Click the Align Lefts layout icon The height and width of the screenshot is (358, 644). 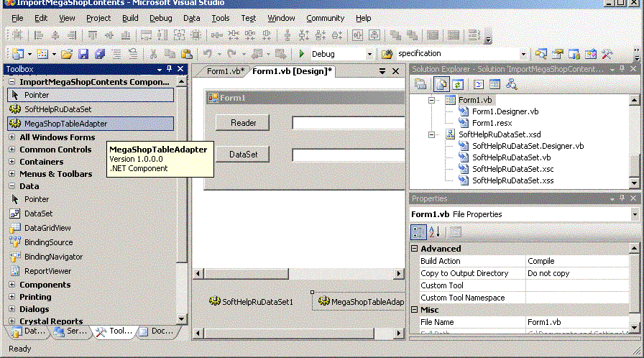[39, 35]
